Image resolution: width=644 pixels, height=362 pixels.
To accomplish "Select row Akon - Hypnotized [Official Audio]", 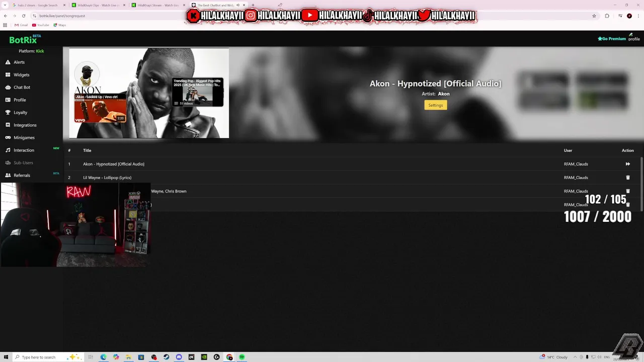I will coord(352,164).
